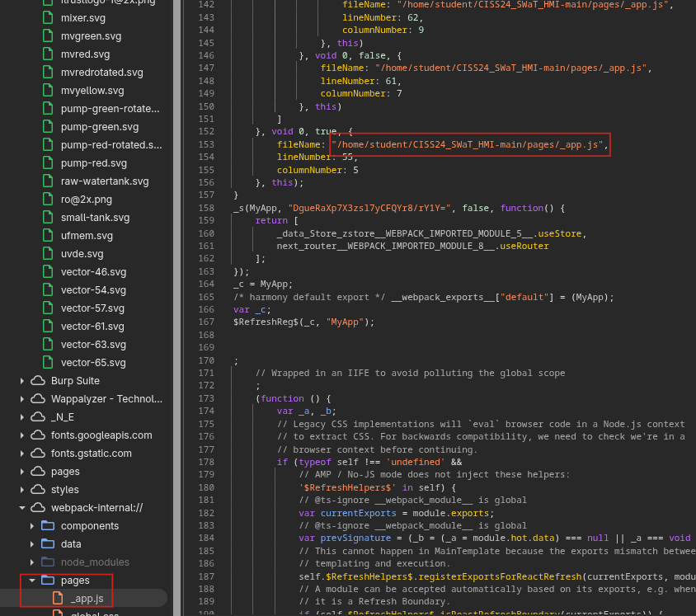Select small-tank.svg file icon
The image size is (696, 616).
coord(48,218)
